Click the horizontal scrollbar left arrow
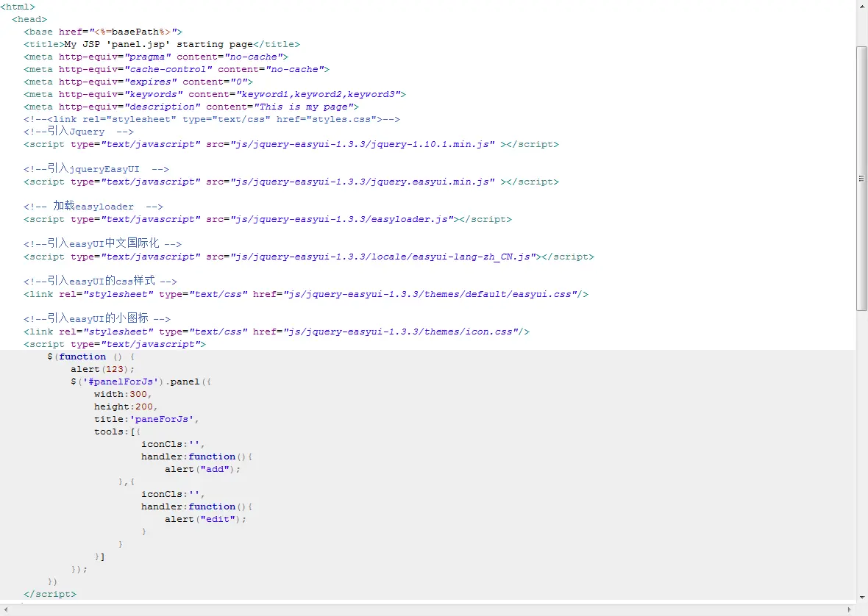This screenshot has height=616, width=868. click(x=6, y=609)
